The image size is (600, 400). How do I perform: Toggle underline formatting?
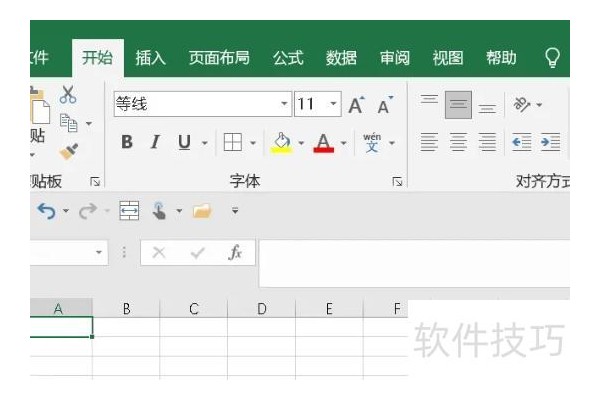184,142
